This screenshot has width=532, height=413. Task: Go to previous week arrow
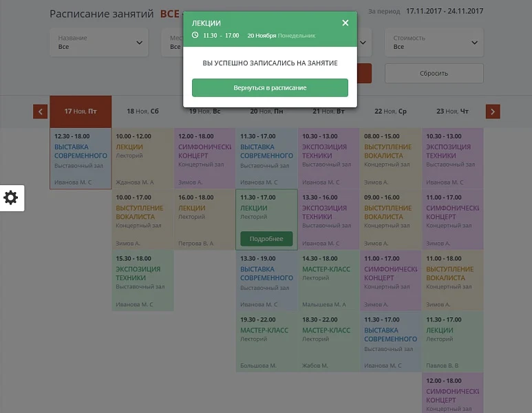(x=40, y=112)
